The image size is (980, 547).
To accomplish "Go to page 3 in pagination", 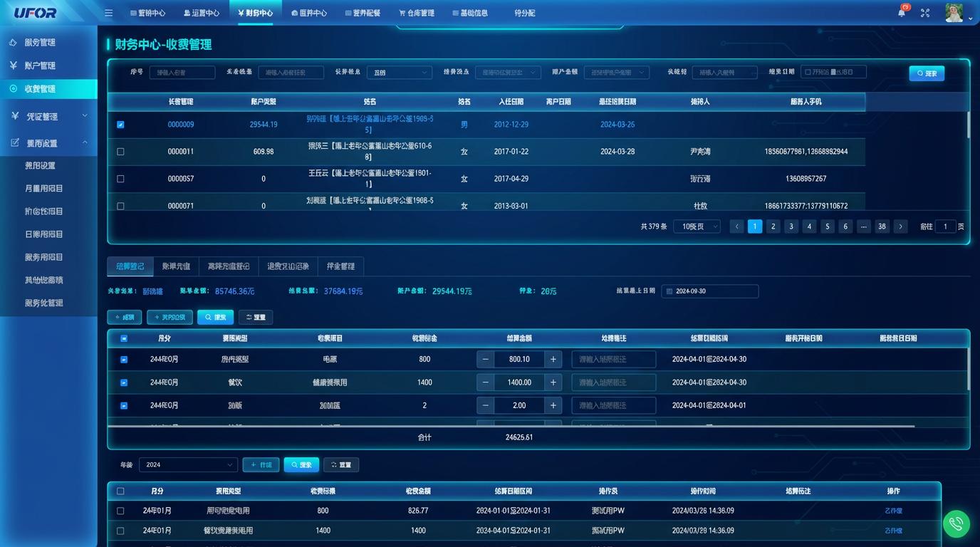I will 791,226.
